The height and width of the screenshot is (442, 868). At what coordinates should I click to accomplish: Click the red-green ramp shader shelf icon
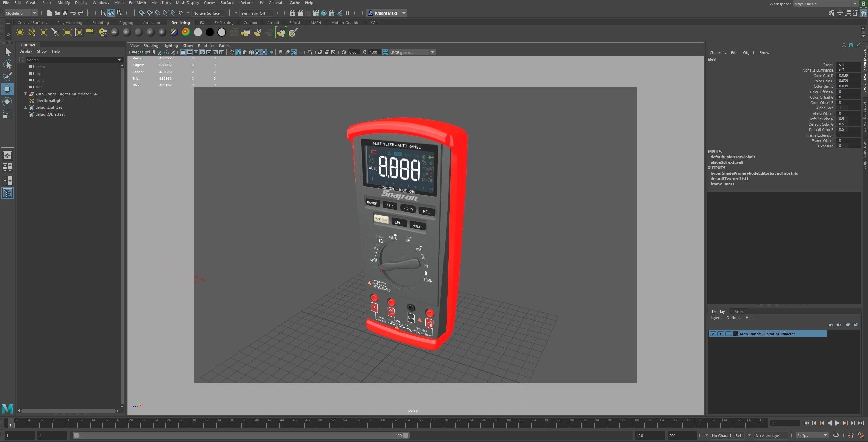coord(186,33)
